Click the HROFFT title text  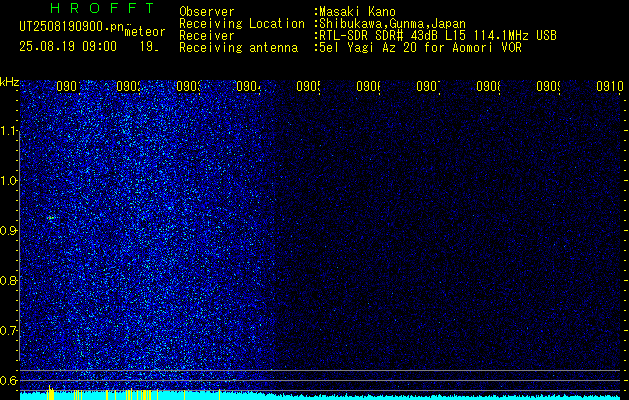pyautogui.click(x=103, y=8)
